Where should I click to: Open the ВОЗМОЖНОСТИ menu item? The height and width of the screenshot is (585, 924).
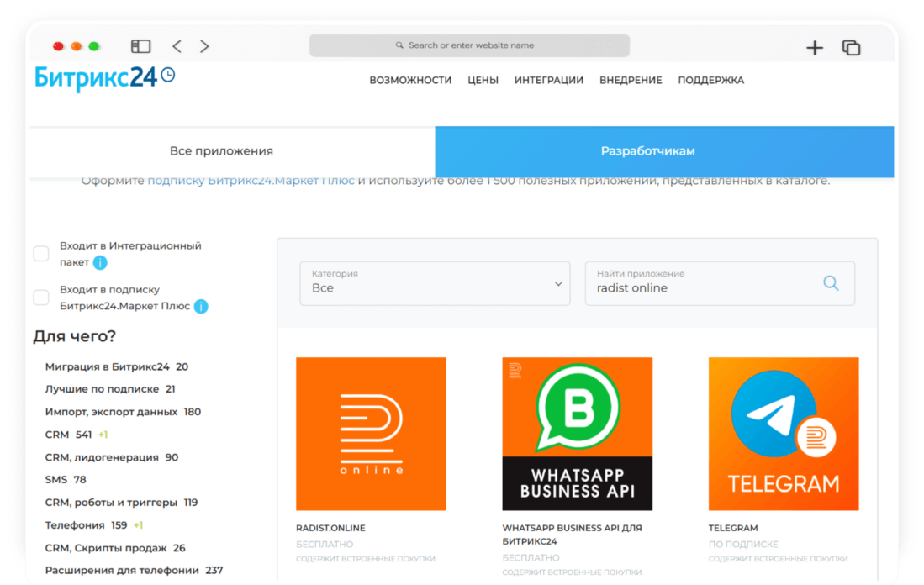click(x=411, y=80)
